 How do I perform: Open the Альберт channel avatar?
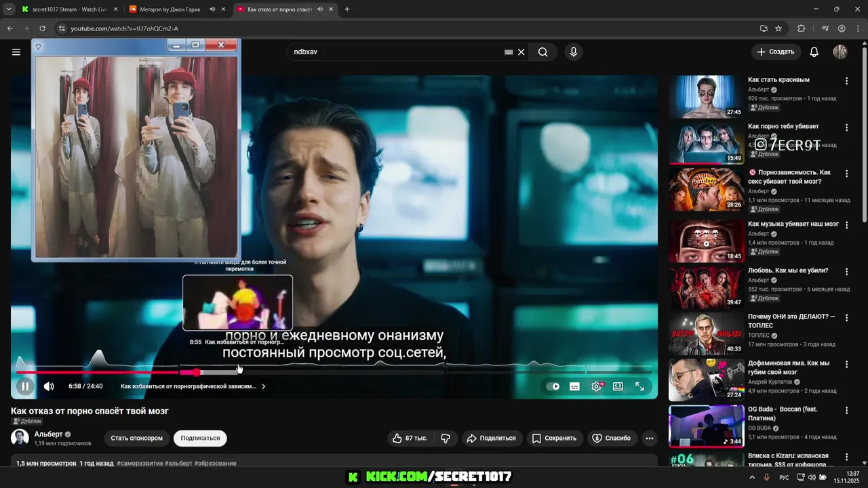[20, 438]
